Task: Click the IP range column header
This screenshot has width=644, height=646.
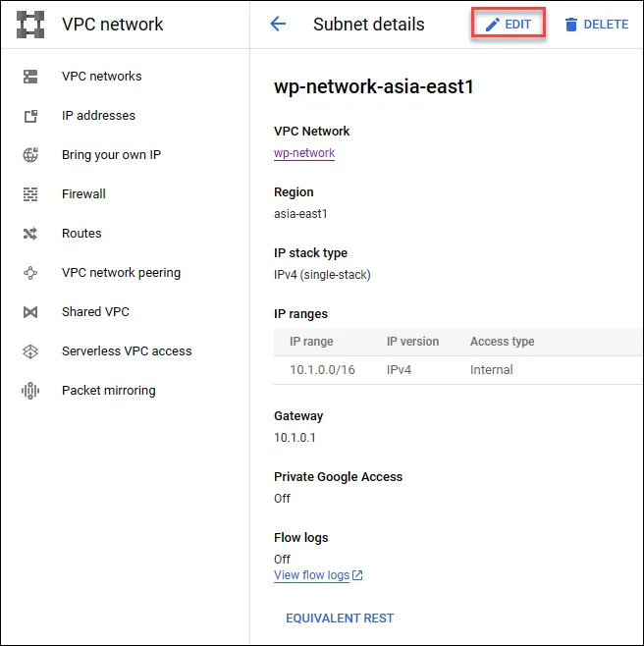Action: pyautogui.click(x=311, y=342)
